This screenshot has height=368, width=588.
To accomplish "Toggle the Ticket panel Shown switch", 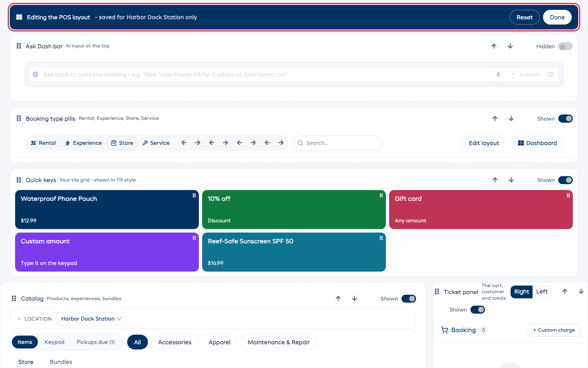I will [x=478, y=310].
